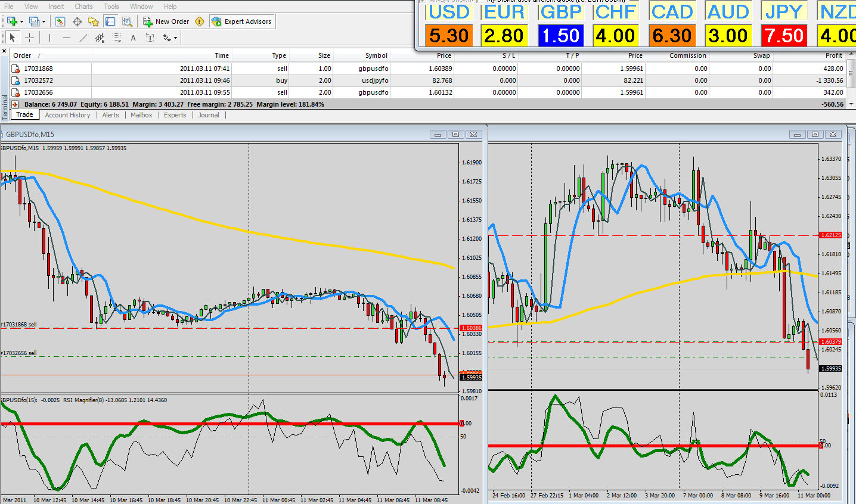Toggle the Navigator folder-star icon
The height and width of the screenshot is (504, 856).
(94, 21)
